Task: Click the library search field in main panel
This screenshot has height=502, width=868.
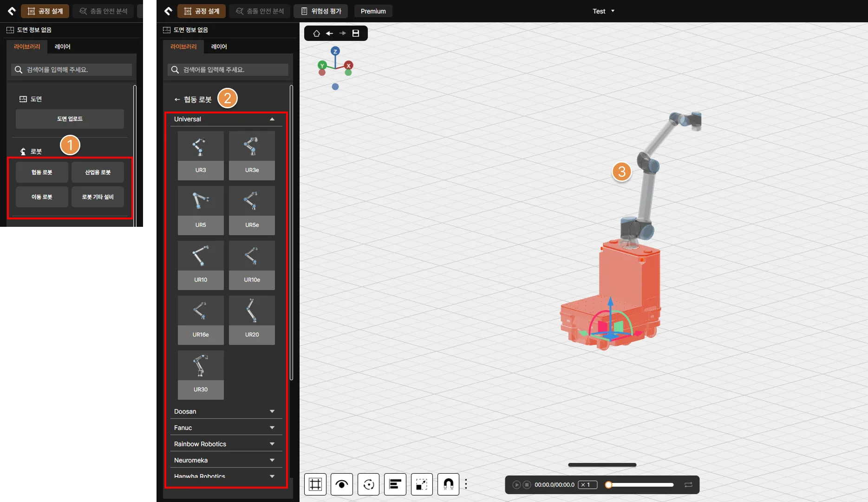Action: coord(228,70)
